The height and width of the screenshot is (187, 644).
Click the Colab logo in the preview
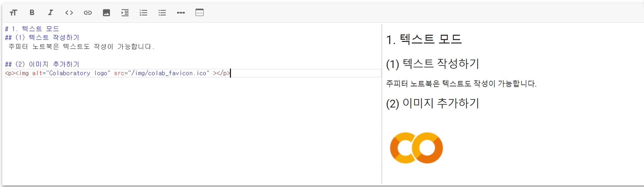coord(416,148)
